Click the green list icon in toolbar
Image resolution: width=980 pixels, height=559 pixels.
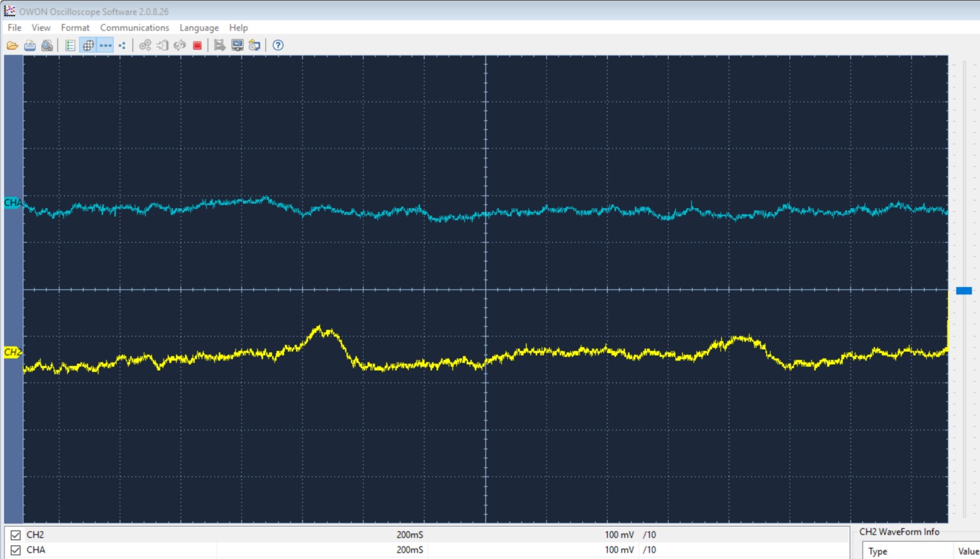click(71, 45)
